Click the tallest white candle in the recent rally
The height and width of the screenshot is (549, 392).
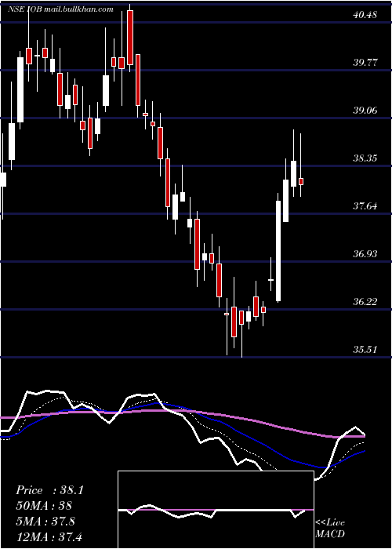[x=278, y=251]
